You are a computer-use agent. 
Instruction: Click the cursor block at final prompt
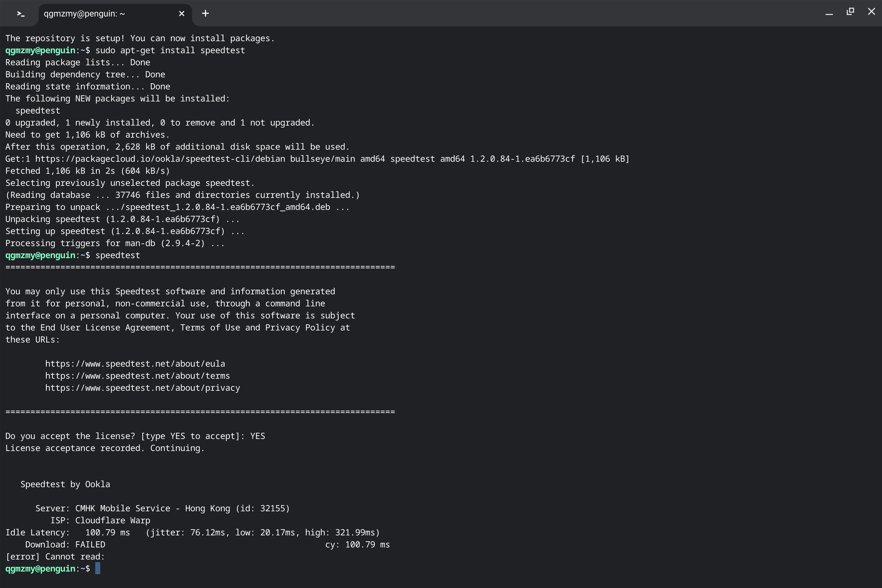(x=98, y=569)
